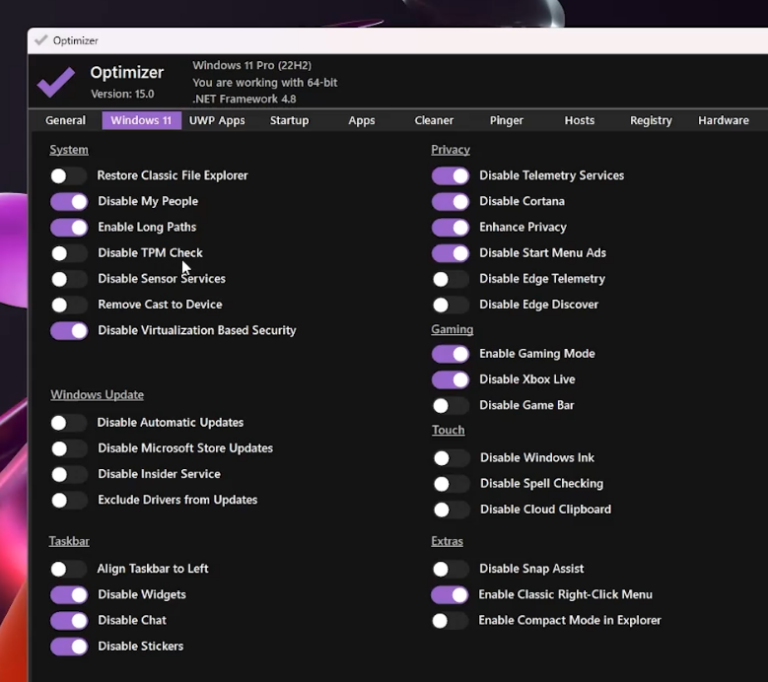Open the General tab
Screen dimensions: 768x682
(65, 121)
